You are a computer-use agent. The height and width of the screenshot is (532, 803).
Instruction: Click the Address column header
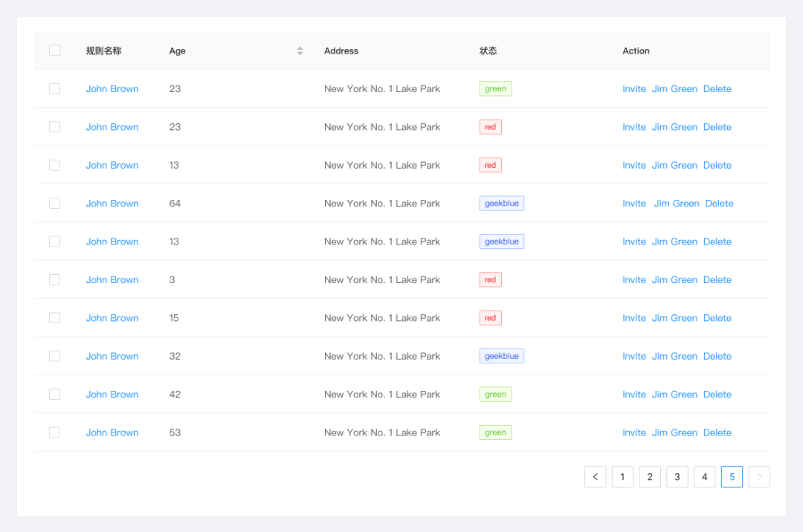pyautogui.click(x=341, y=51)
